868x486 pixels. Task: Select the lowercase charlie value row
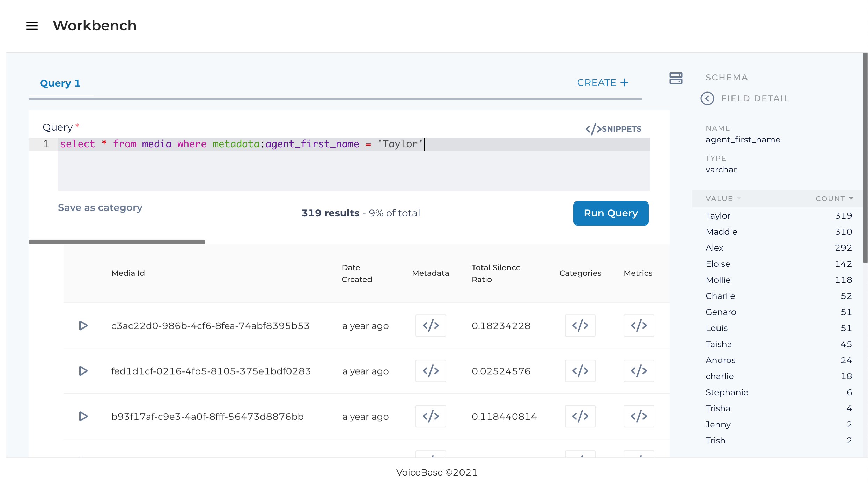point(779,376)
